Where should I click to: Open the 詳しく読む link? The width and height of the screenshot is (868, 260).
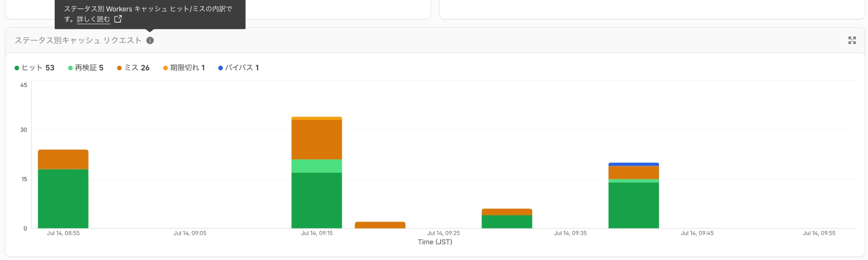pos(93,19)
